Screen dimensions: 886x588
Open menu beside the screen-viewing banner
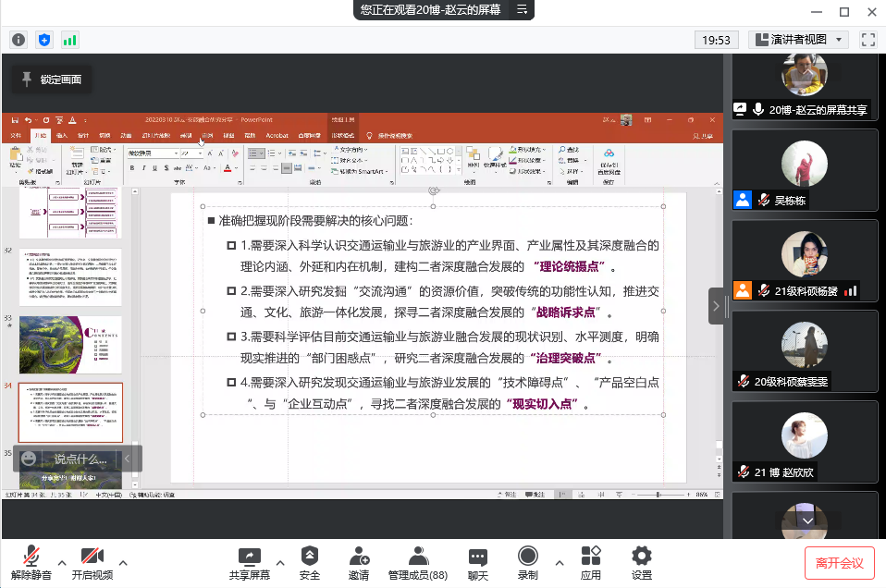click(523, 10)
